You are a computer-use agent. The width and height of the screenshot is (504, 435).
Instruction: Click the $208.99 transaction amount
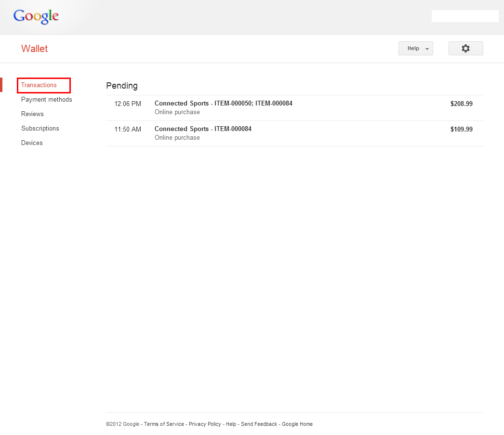(x=461, y=104)
